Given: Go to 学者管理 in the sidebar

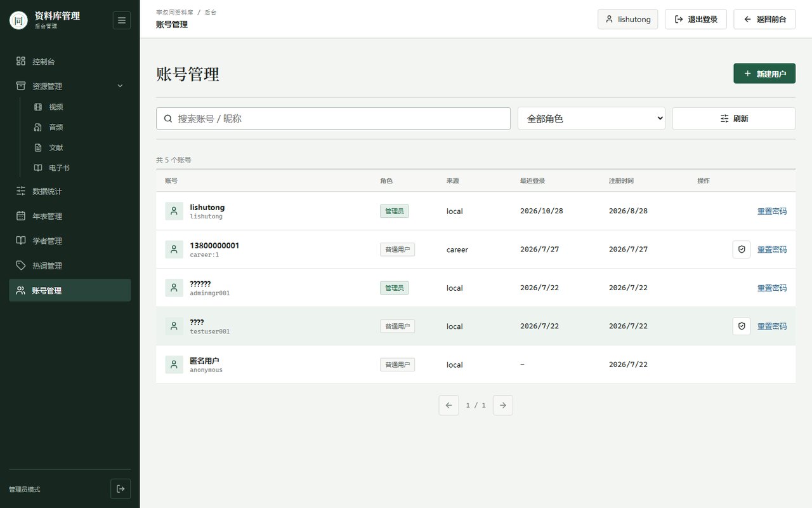Looking at the screenshot, I should 70,241.
